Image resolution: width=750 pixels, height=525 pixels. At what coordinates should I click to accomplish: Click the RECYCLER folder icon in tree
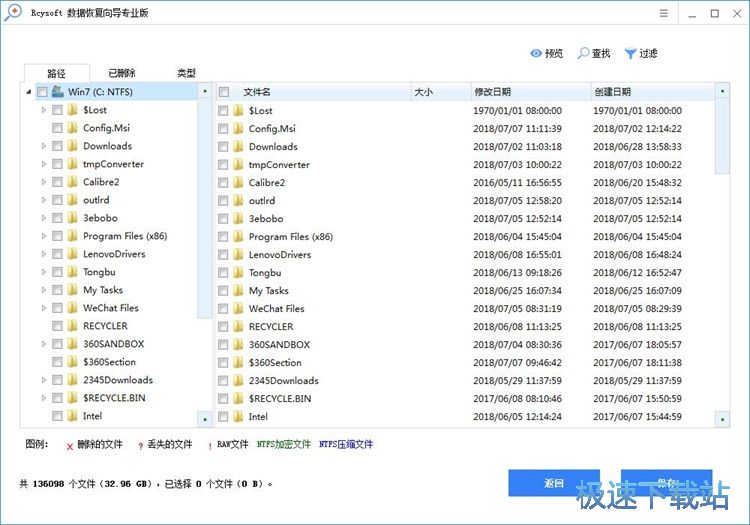pos(72,326)
